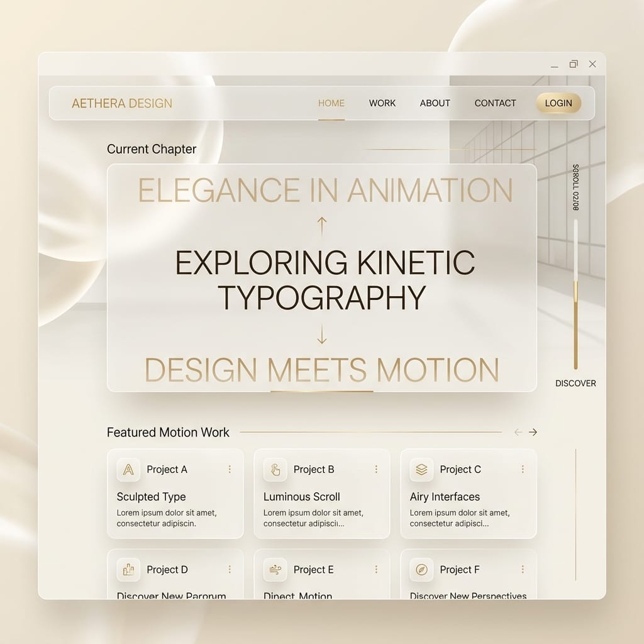
Task: Click the Project C layers icon
Action: coord(421,469)
